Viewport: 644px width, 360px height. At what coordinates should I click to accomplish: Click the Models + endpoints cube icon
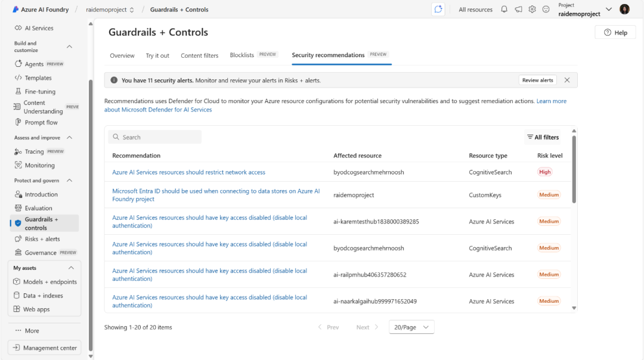pos(17,281)
